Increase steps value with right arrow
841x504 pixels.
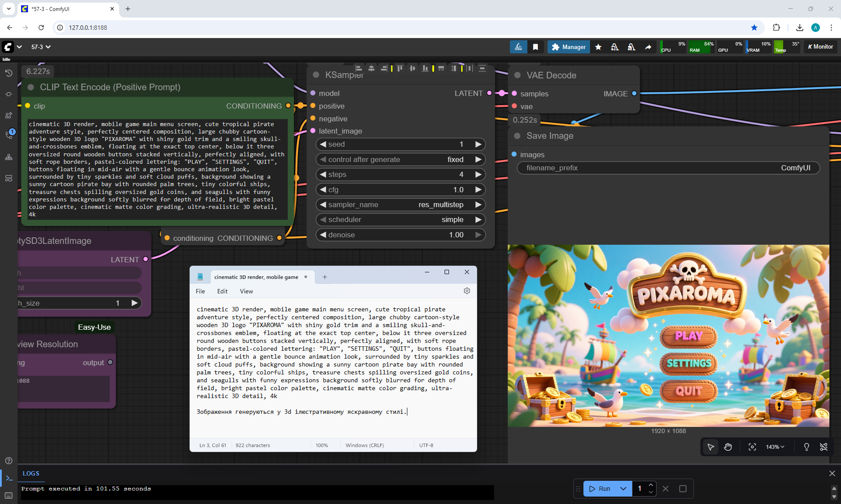tap(478, 174)
